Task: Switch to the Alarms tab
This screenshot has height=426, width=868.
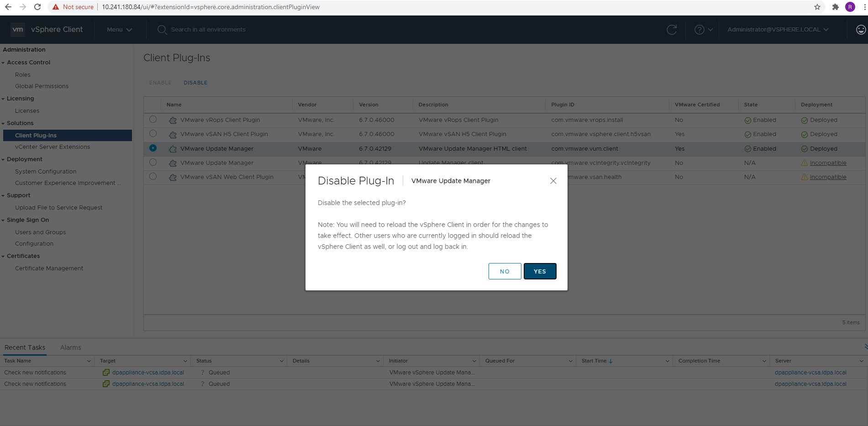Action: [71, 347]
